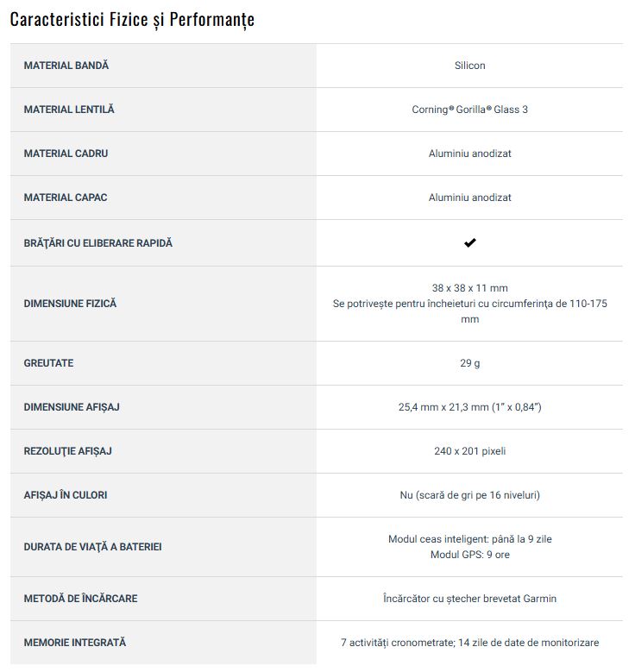Click the 16-level grayscale value text

tap(469, 495)
